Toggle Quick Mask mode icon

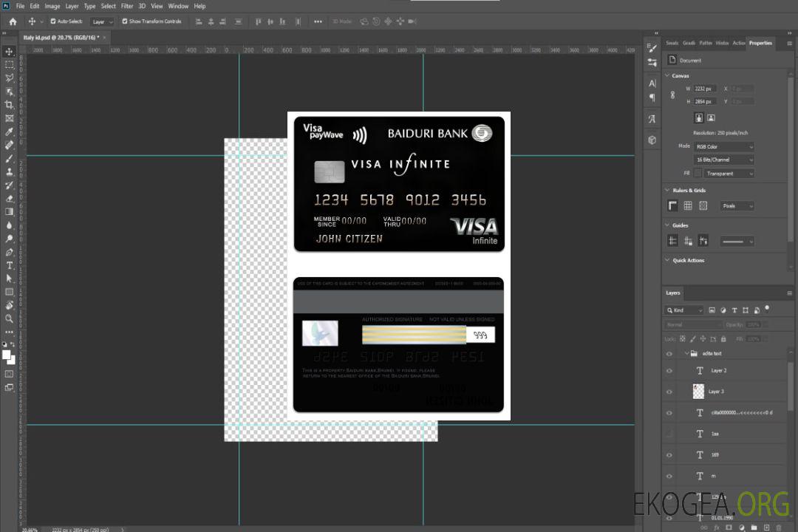point(9,374)
